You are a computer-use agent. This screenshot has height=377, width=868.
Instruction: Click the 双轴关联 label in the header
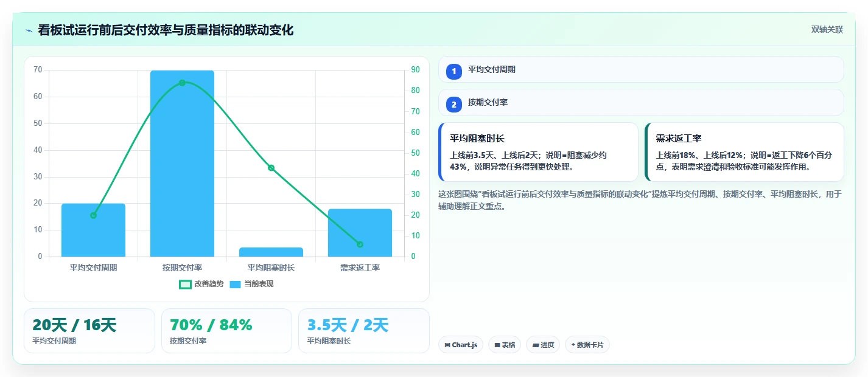pyautogui.click(x=827, y=30)
